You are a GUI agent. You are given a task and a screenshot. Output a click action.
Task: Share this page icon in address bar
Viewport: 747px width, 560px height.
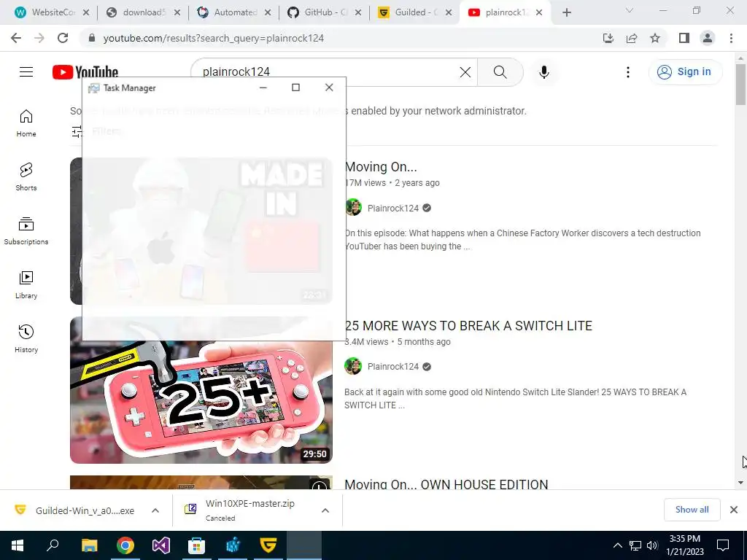(x=632, y=38)
